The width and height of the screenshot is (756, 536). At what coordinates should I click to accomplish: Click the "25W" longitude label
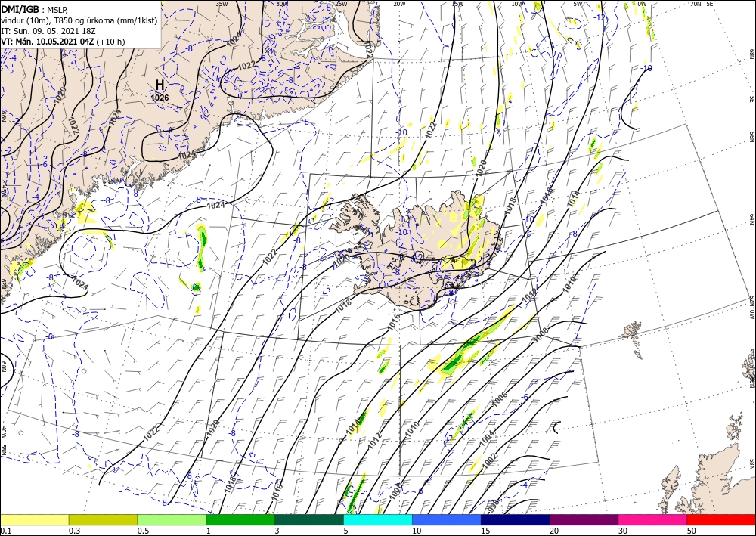(342, 4)
